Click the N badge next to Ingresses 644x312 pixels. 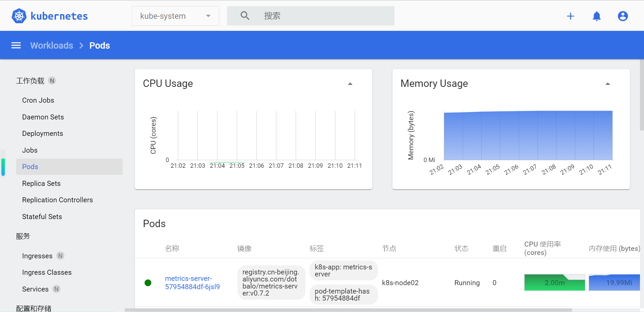click(x=60, y=256)
